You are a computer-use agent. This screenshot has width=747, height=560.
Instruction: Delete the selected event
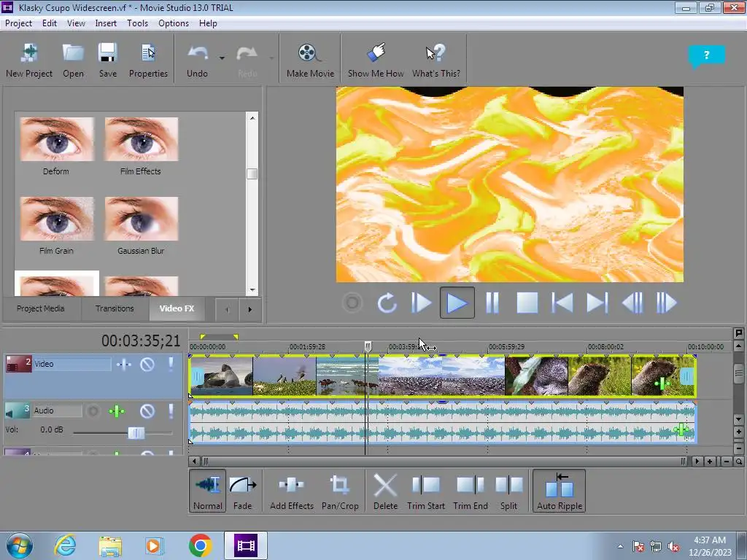[x=385, y=491]
